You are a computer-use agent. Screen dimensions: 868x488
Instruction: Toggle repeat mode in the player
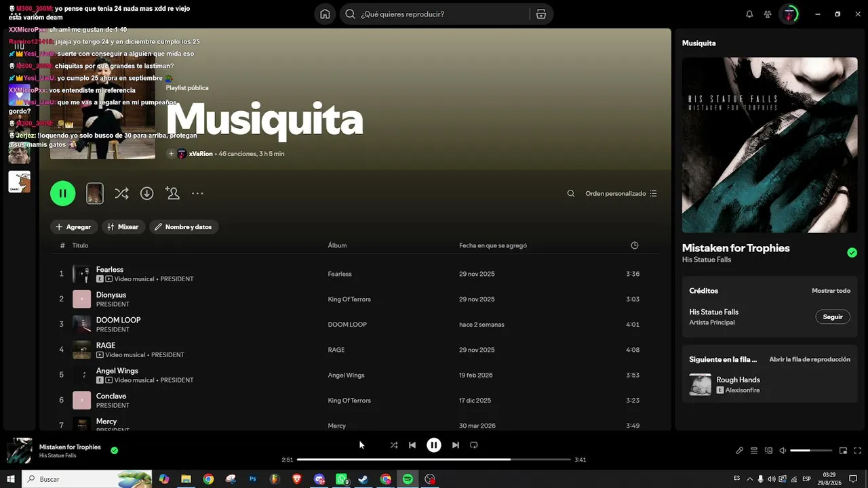point(474,445)
